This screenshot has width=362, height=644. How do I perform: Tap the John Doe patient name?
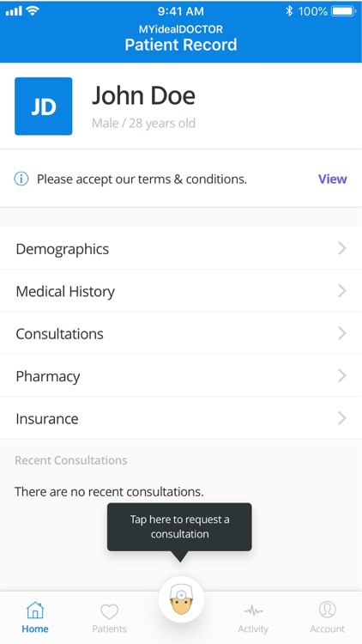(x=143, y=95)
